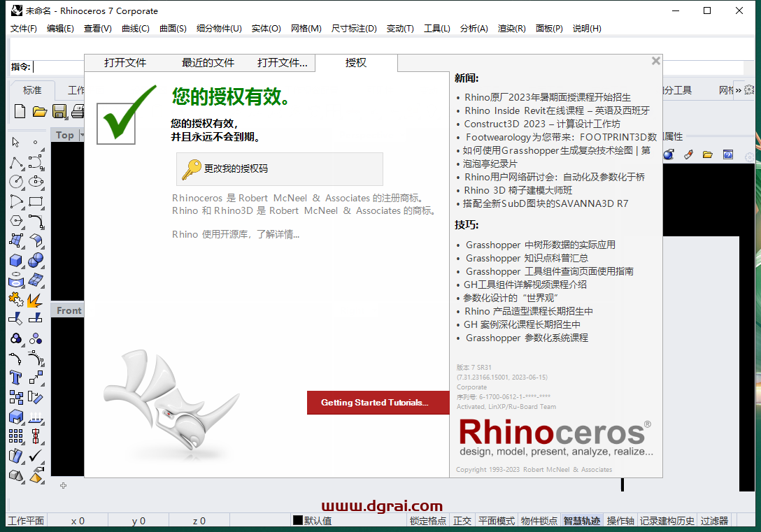Viewport: 761px width, 532px height.
Task: Click the 工作平面 coordinate system status entry
Action: pos(26,520)
